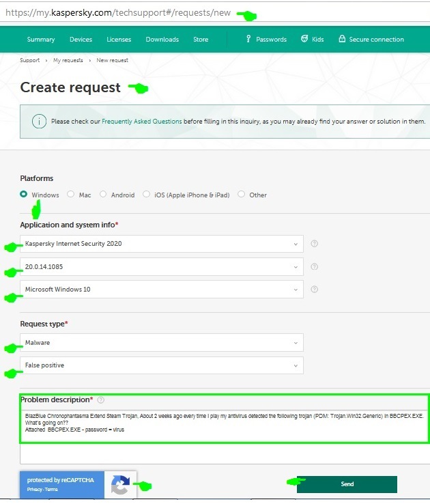Open help icon beside Microsoft Windows 10
The image size is (430, 504).
pyautogui.click(x=315, y=290)
